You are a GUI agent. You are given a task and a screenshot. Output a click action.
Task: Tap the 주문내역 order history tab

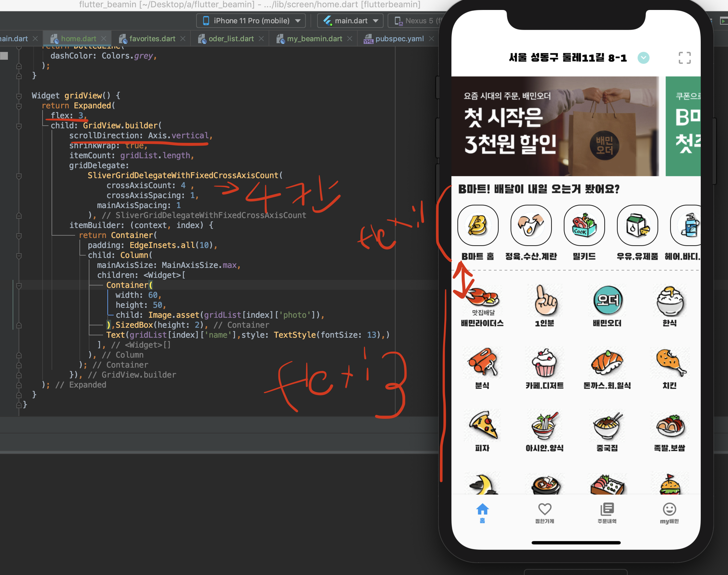tap(607, 509)
